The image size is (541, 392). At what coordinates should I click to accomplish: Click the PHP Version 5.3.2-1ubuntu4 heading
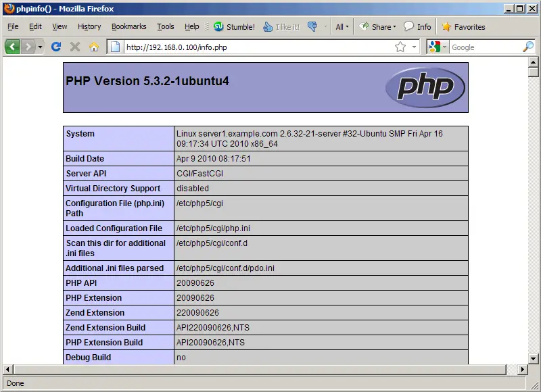(147, 81)
